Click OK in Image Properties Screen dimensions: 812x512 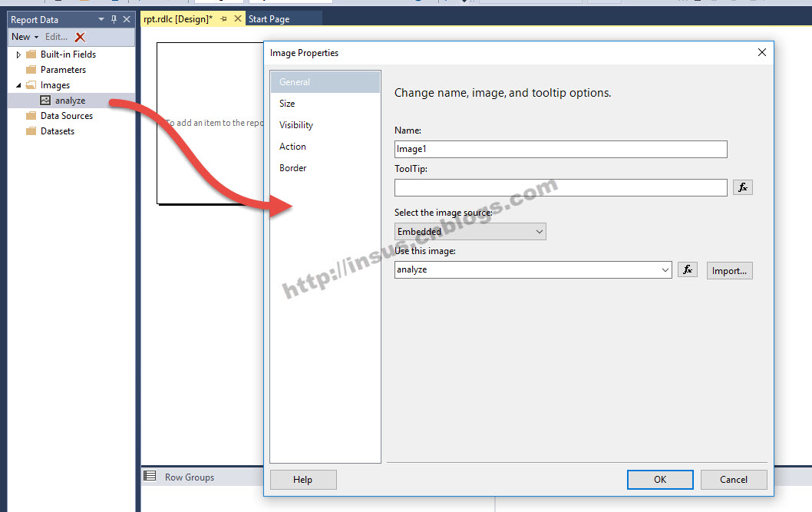[x=660, y=480]
